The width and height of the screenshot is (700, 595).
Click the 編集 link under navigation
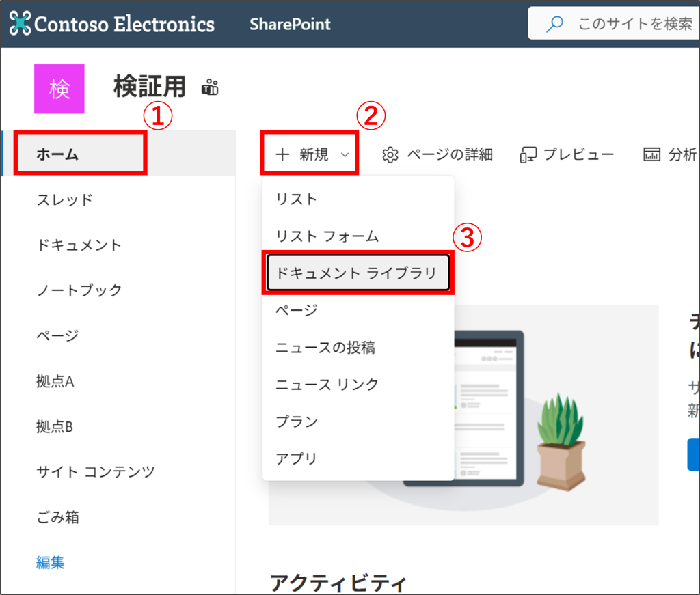(x=51, y=562)
